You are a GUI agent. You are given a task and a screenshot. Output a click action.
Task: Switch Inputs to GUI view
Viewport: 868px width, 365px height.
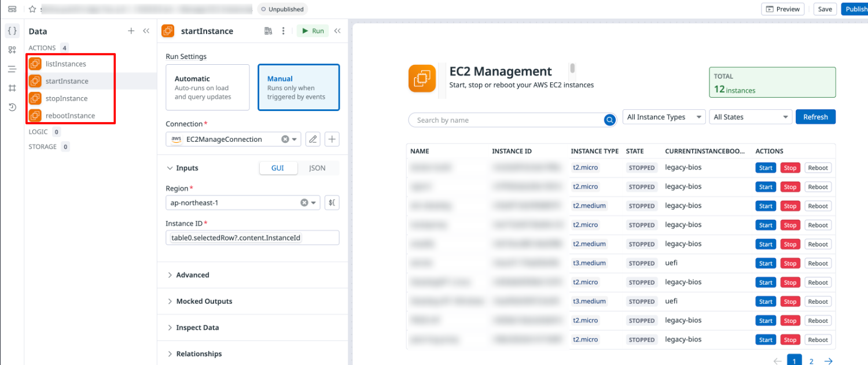pos(278,168)
